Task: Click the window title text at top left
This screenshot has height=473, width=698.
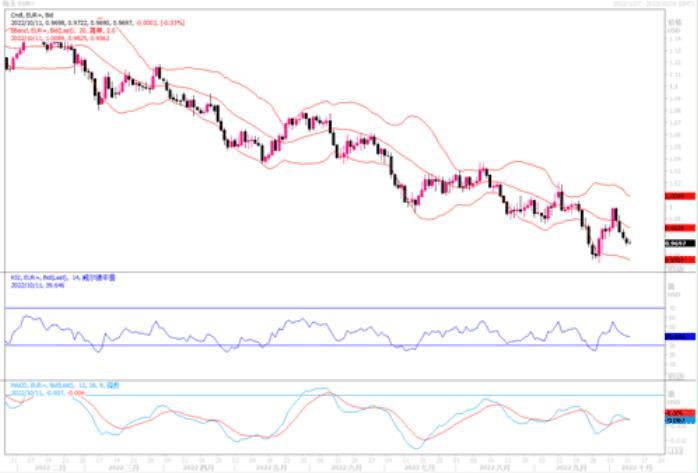Action: click(x=14, y=5)
